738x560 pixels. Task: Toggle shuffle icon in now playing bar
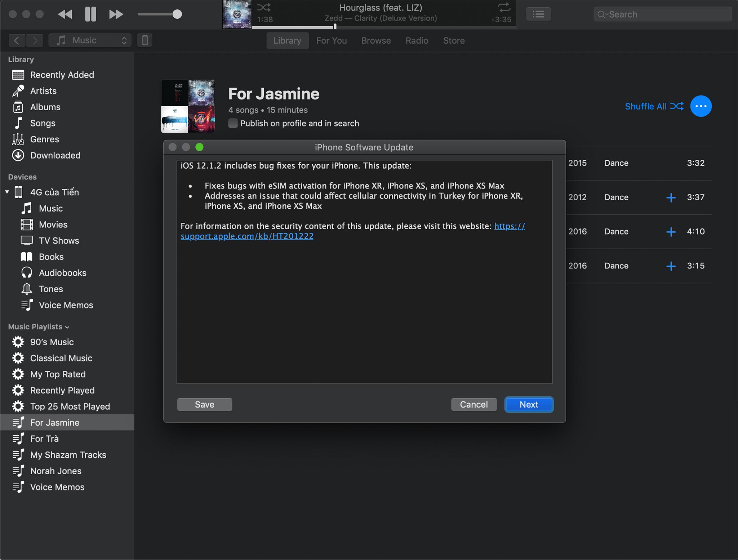click(264, 7)
